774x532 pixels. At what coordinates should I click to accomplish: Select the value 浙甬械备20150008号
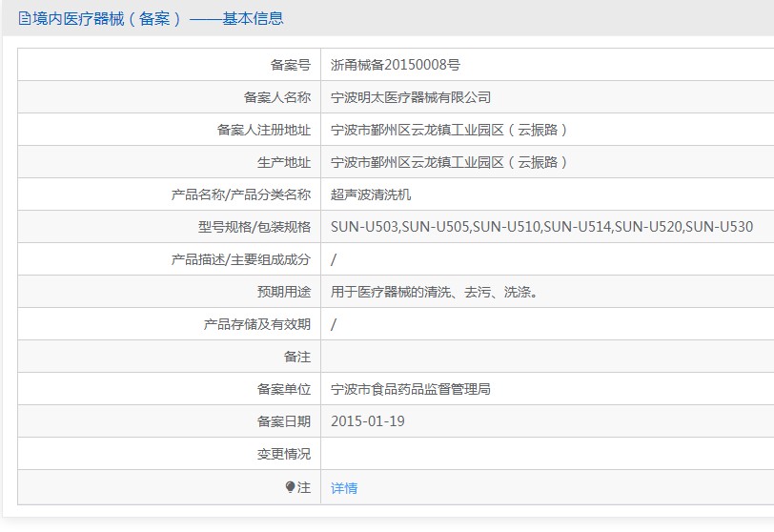pyautogui.click(x=396, y=65)
